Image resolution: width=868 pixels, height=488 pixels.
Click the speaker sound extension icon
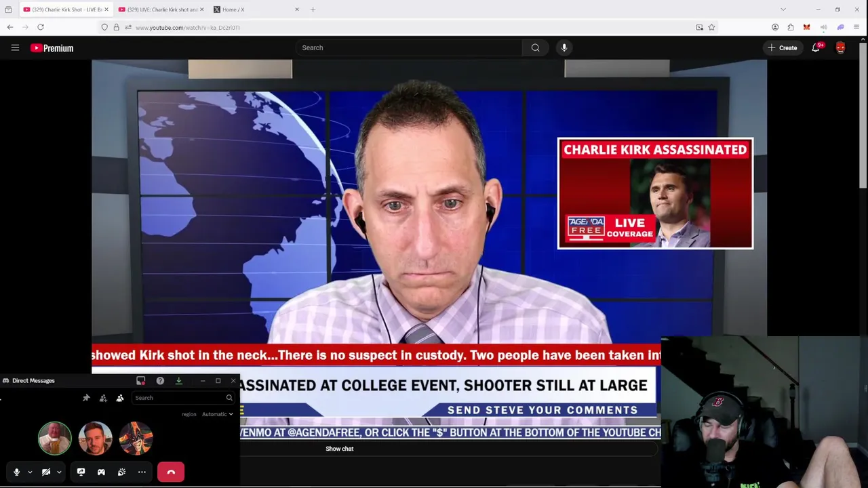pyautogui.click(x=823, y=27)
